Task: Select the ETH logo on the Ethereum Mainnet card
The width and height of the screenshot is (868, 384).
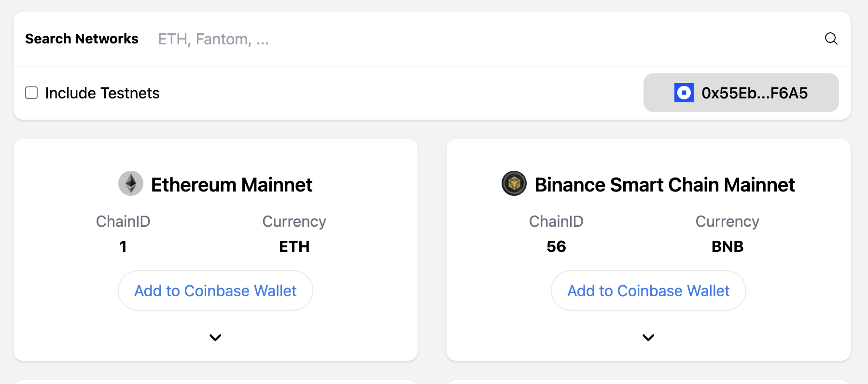Action: point(131,184)
